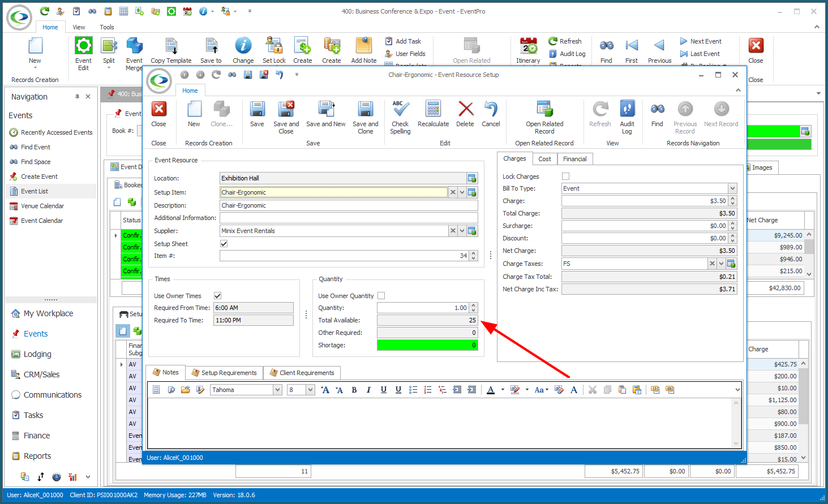Toggle underline in Notes editor toolbar
The height and width of the screenshot is (504, 828).
(x=384, y=390)
